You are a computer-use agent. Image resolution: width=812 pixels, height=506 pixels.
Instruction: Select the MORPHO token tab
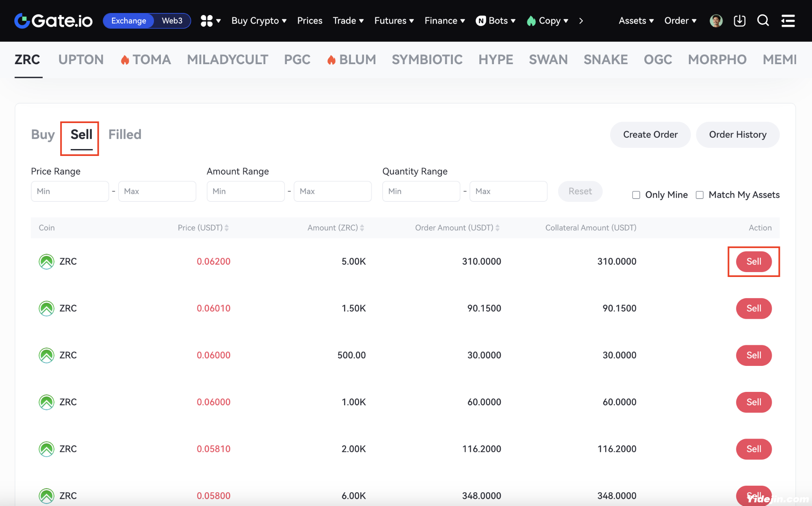pos(717,60)
